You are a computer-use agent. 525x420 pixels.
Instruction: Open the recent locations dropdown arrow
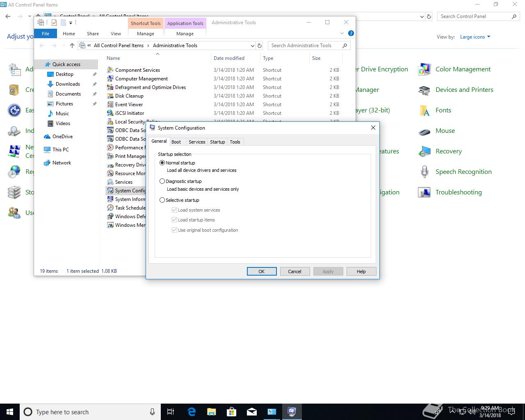(x=64, y=46)
